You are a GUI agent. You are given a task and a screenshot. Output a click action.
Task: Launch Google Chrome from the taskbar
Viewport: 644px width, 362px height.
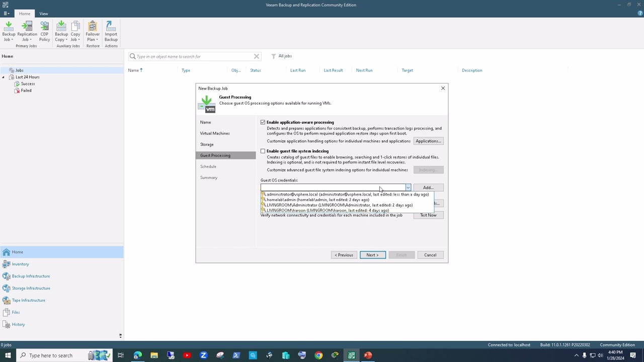(x=318, y=355)
